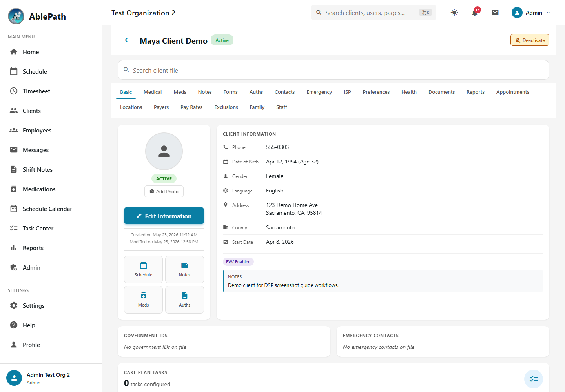Open notifications bell with 14 badge
This screenshot has width=565, height=392.
click(475, 13)
